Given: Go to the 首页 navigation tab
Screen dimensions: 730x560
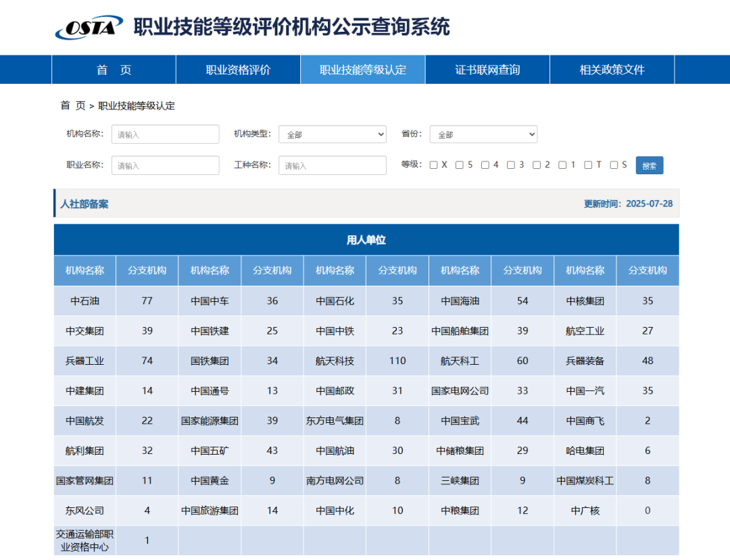Looking at the screenshot, I should (114, 70).
